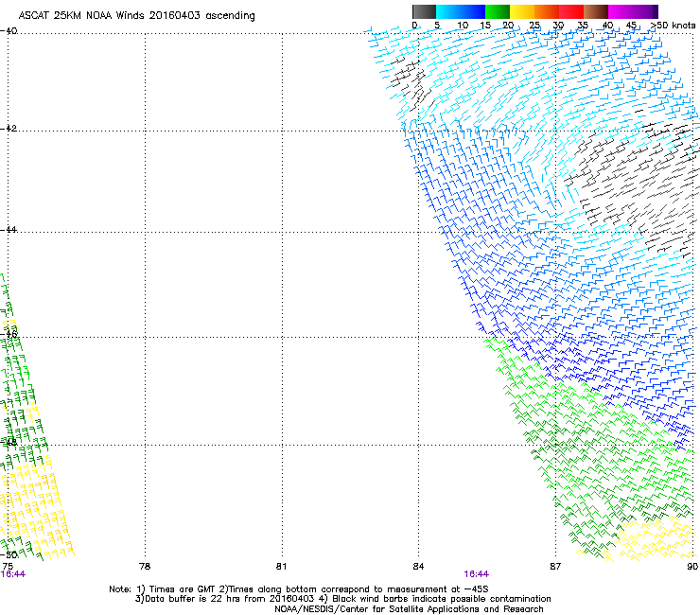Click the longitude axis label '84'
700x615 pixels.
418,567
